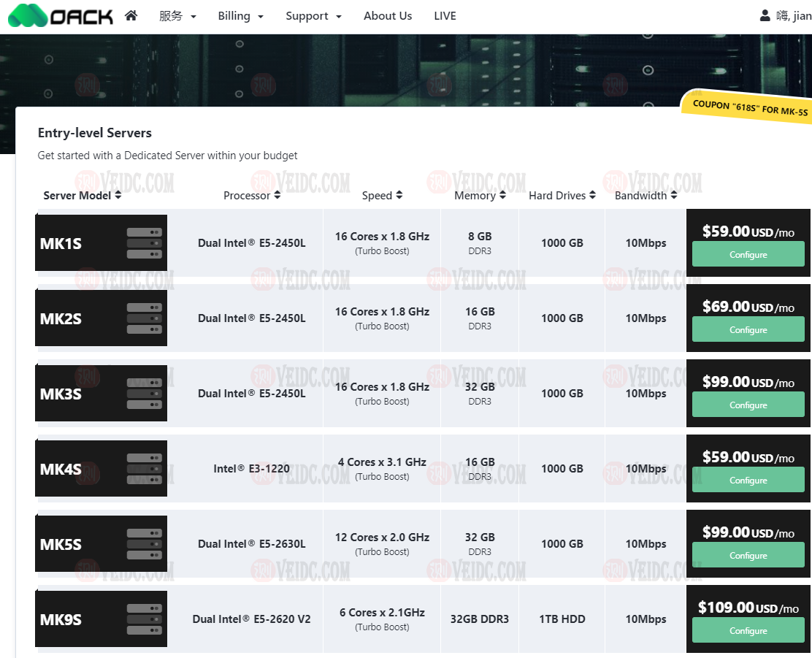This screenshot has width=812, height=658.
Task: Click the MK5S server rack icon
Action: click(145, 543)
